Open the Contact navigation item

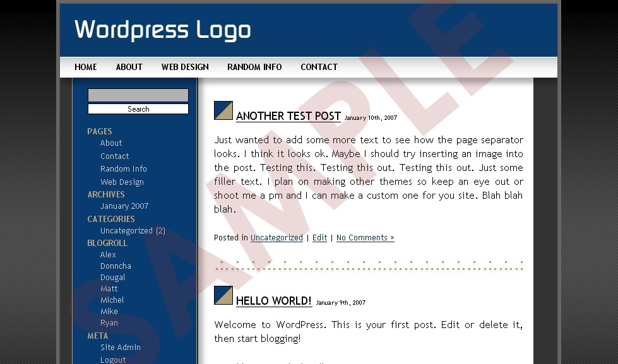pos(319,67)
